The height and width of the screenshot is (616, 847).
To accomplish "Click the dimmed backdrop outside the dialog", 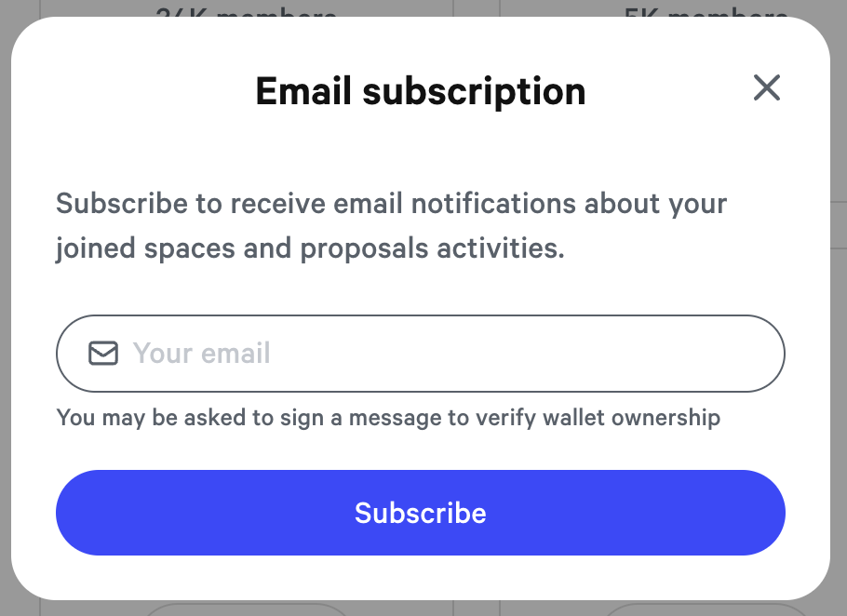I will point(5,307).
